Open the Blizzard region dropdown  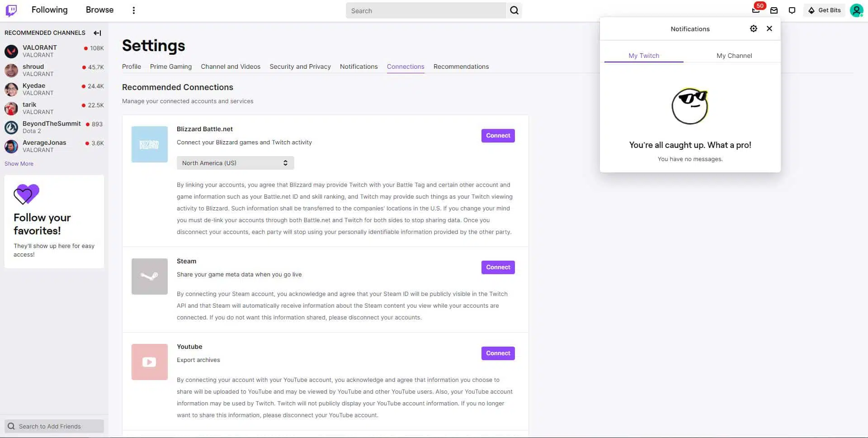pos(235,163)
